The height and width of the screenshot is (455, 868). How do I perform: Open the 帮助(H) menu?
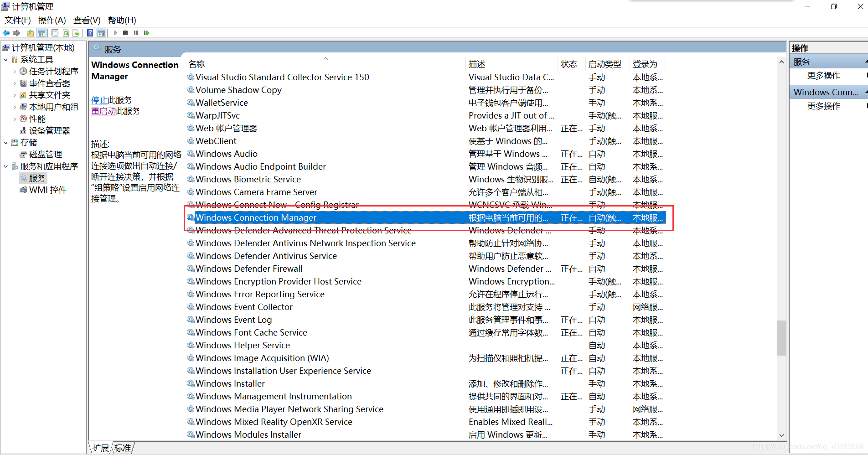coord(122,20)
